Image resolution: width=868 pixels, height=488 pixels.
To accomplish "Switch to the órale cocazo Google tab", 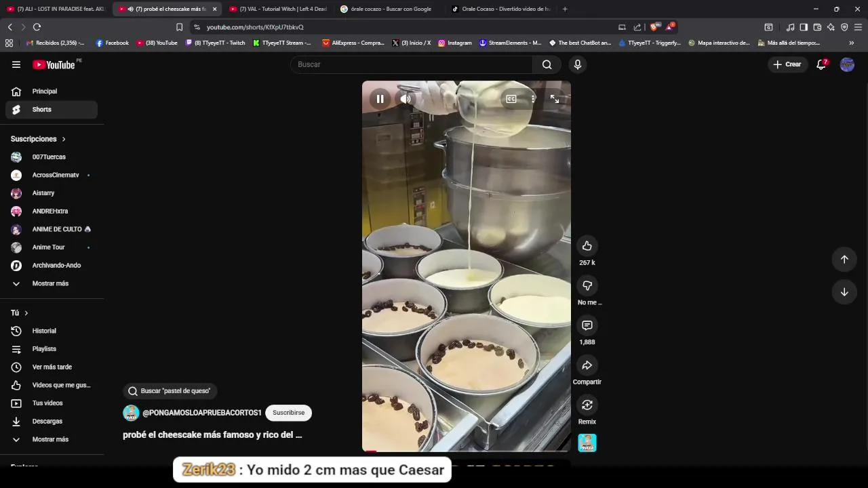I will [389, 9].
